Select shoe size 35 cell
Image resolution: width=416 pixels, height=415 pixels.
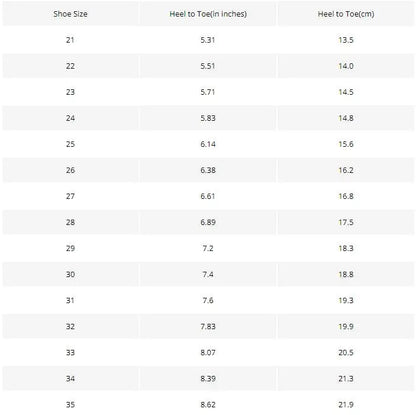coord(70,404)
